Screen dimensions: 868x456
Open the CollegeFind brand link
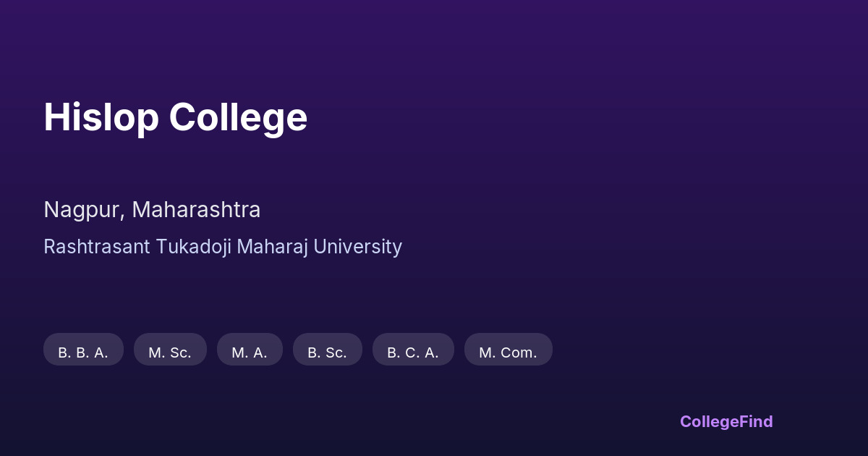click(726, 421)
